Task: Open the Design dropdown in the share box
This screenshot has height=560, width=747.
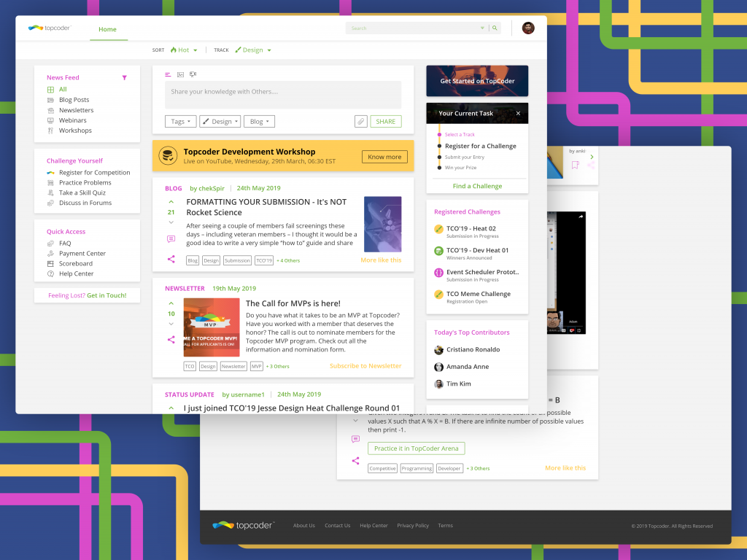Action: pyautogui.click(x=220, y=122)
